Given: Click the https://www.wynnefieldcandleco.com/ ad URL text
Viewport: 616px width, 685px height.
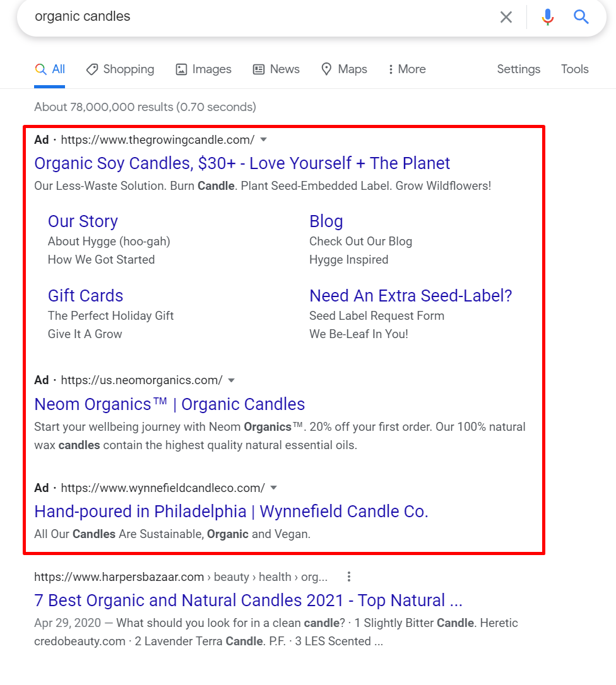Looking at the screenshot, I should click(x=163, y=488).
